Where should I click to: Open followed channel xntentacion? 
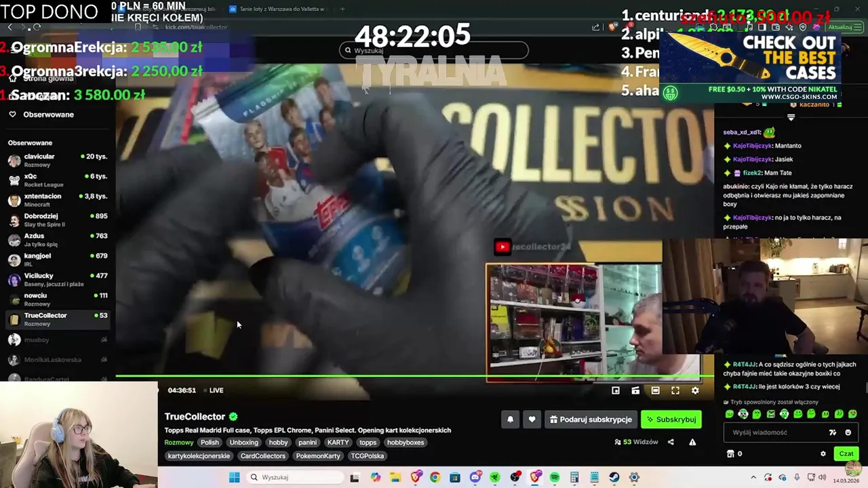pos(58,200)
